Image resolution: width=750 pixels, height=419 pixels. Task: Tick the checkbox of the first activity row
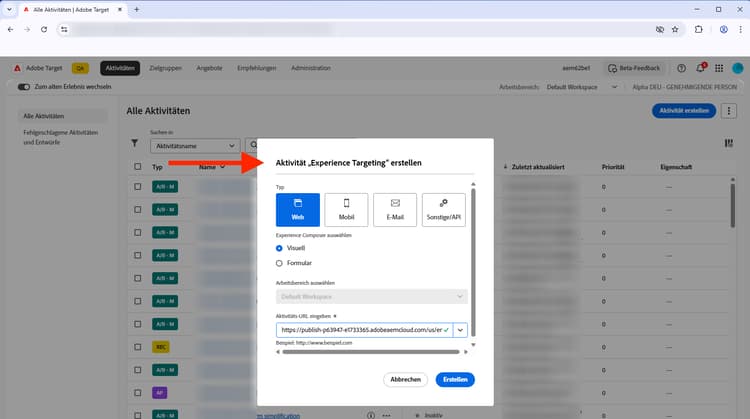tap(138, 187)
